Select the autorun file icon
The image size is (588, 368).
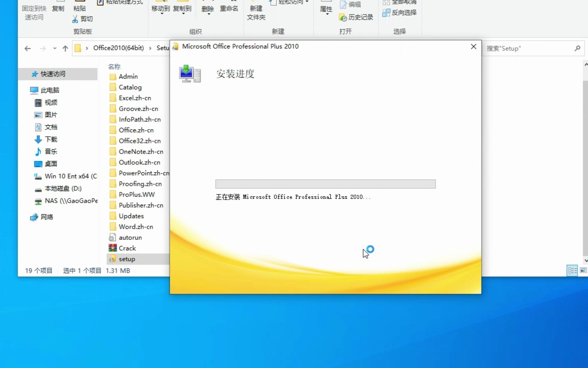click(x=112, y=237)
